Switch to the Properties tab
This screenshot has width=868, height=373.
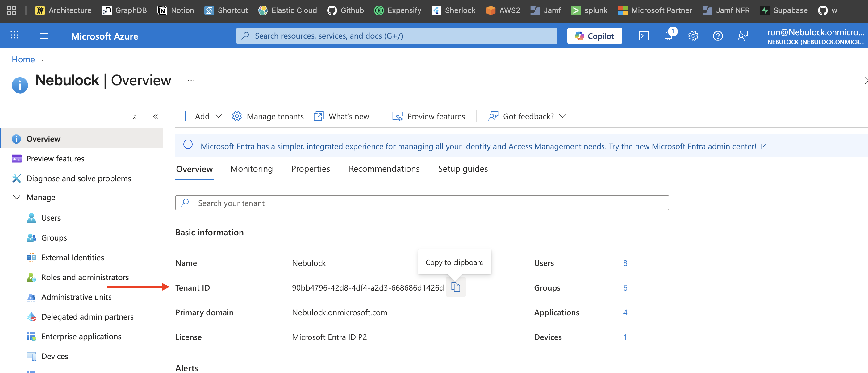310,169
